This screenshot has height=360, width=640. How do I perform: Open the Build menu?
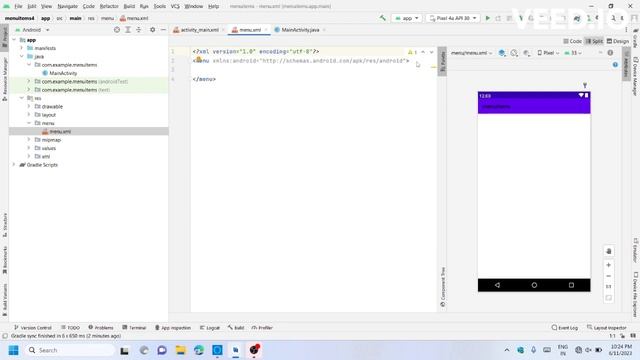129,6
